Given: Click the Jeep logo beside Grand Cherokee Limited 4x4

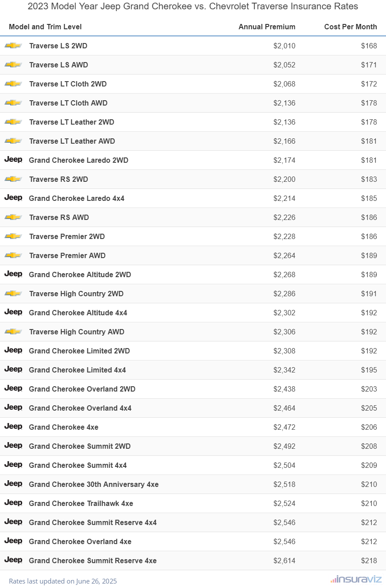Looking at the screenshot, I should 13,369.
